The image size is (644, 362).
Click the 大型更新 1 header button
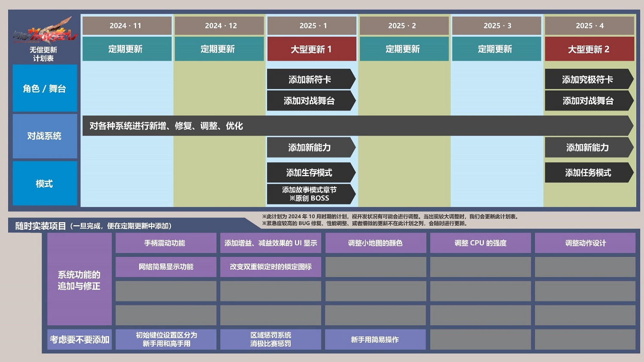tap(311, 49)
